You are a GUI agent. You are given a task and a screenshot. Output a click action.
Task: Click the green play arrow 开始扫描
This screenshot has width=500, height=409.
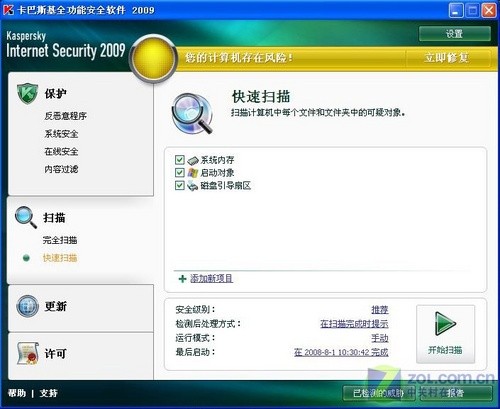pyautogui.click(x=445, y=323)
